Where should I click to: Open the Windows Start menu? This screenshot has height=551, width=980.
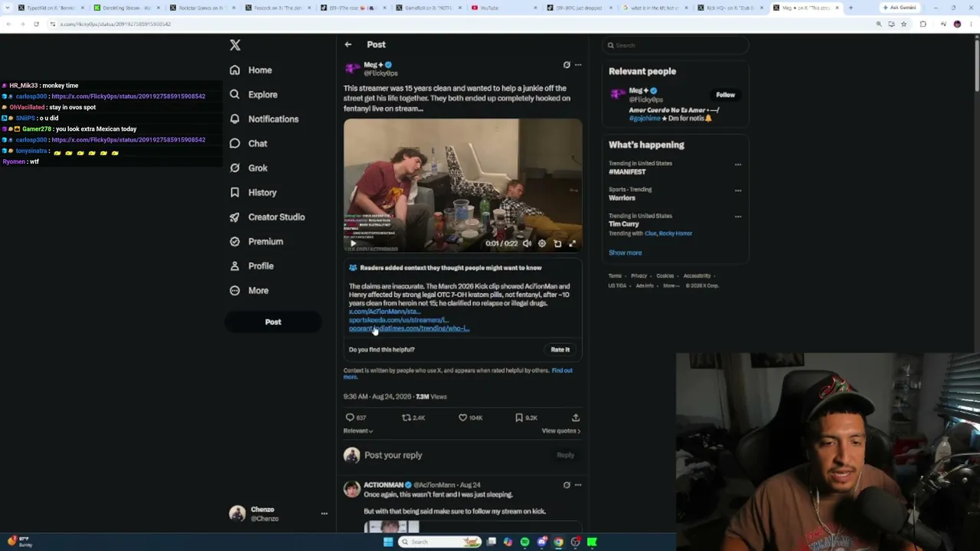click(388, 542)
